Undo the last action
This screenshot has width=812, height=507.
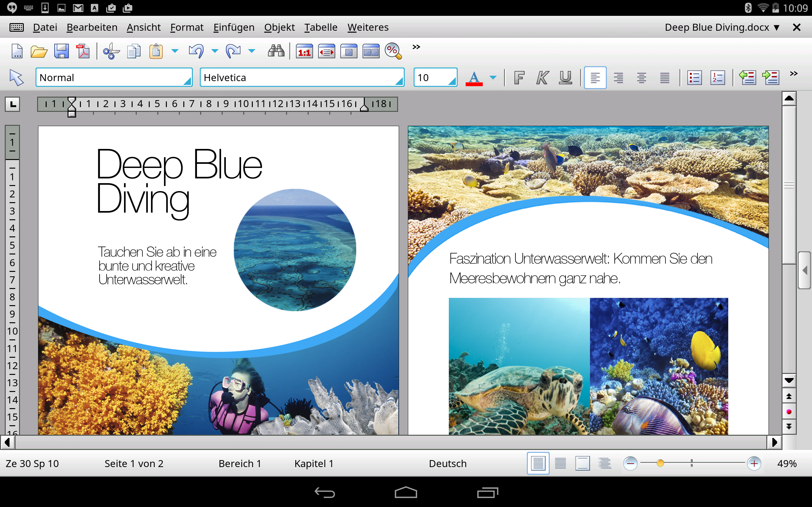[x=196, y=51]
